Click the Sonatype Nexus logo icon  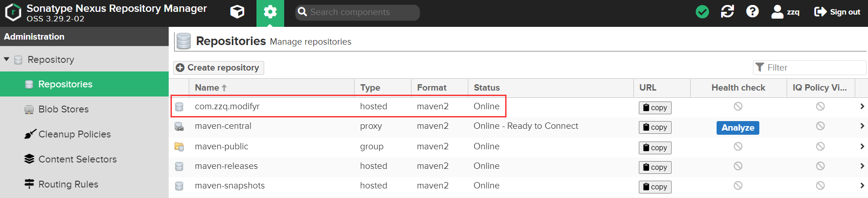13,12
